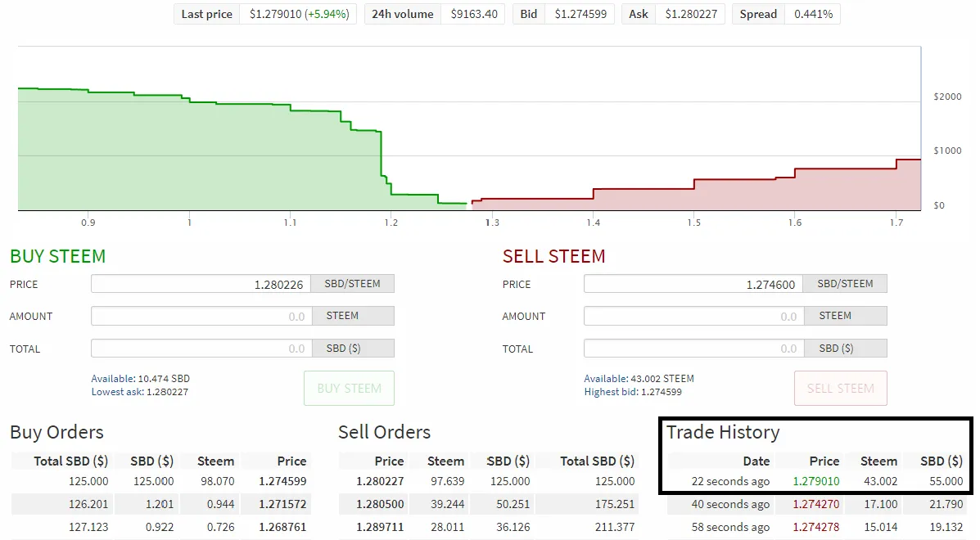Viewport: 980px width, 540px height.
Task: Click the Buy Steem price input field
Action: click(x=201, y=283)
